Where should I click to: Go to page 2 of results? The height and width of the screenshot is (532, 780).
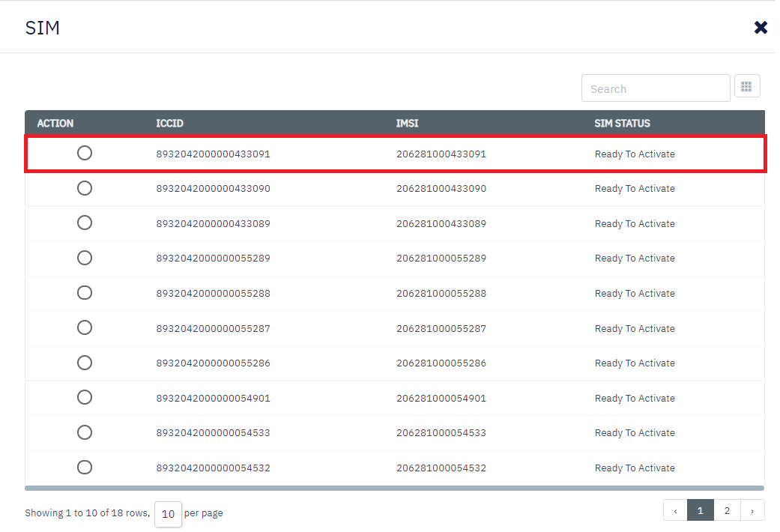pyautogui.click(x=727, y=511)
